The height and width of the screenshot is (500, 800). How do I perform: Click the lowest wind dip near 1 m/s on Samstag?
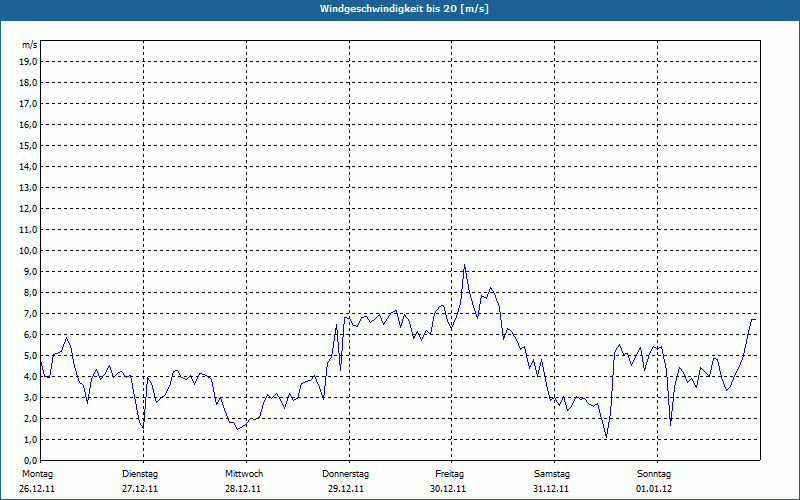pos(606,437)
